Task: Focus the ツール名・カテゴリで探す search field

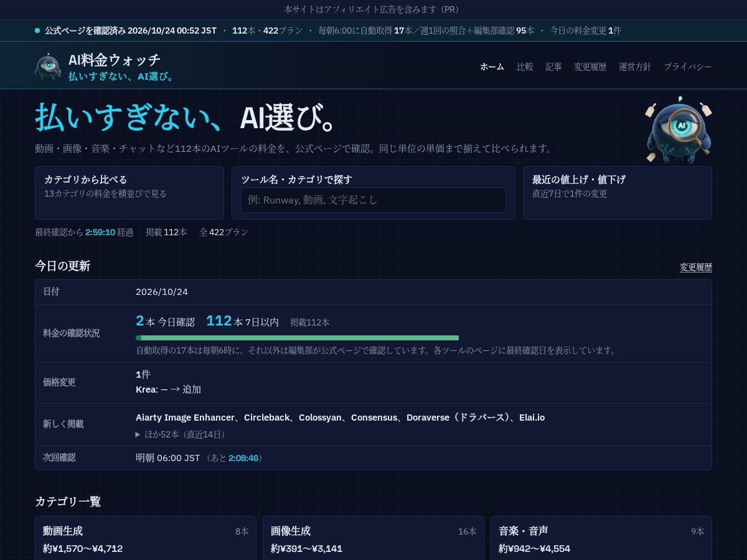Action: [x=374, y=200]
